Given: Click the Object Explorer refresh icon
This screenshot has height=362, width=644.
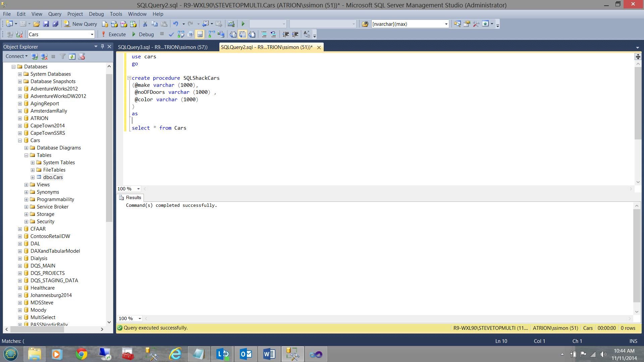Looking at the screenshot, I should pos(72,57).
